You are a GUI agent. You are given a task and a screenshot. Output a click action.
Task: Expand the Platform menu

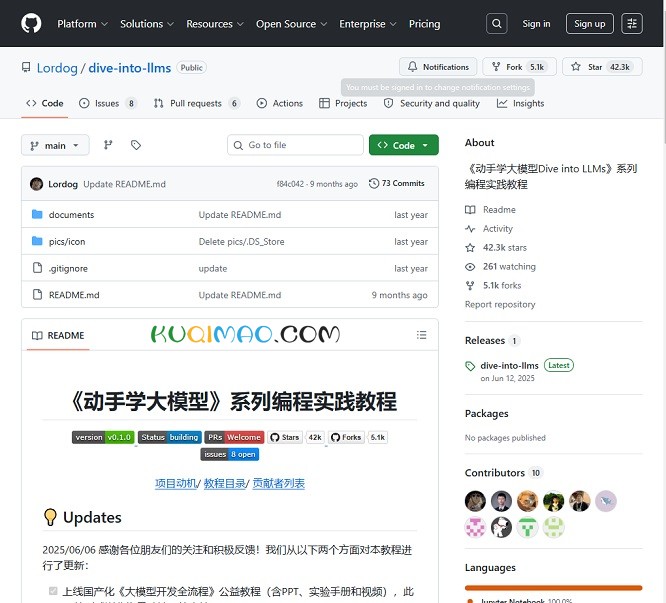(82, 24)
